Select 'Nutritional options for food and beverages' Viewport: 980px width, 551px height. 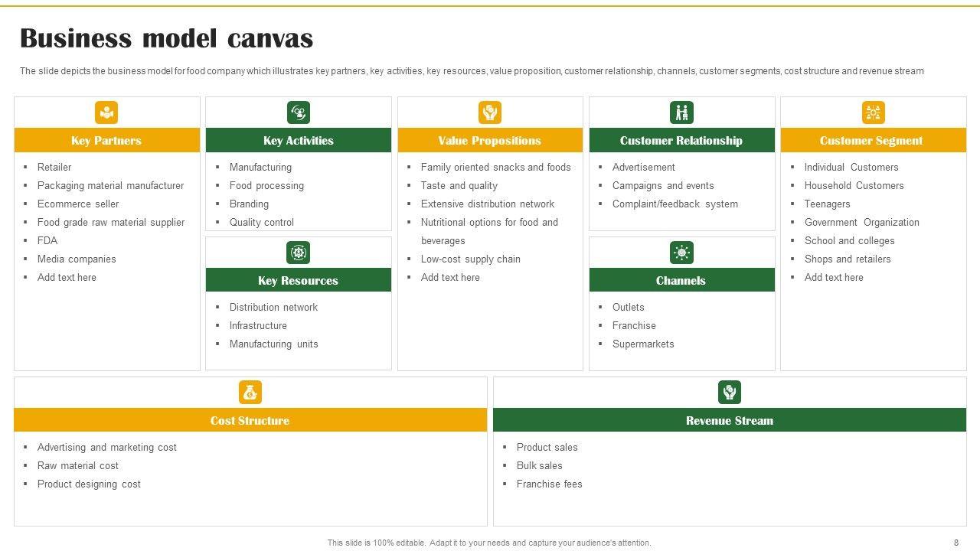[489, 231]
